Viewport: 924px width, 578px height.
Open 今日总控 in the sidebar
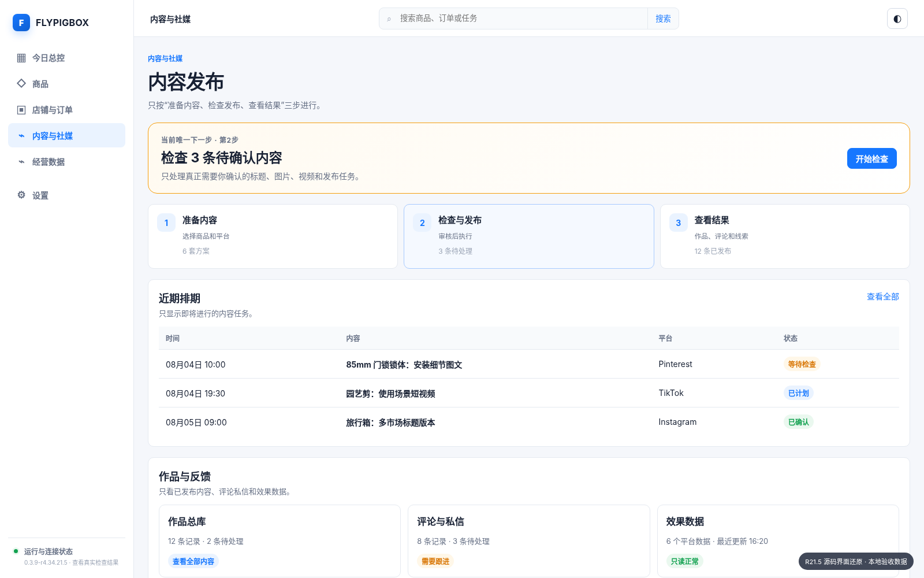click(x=66, y=58)
